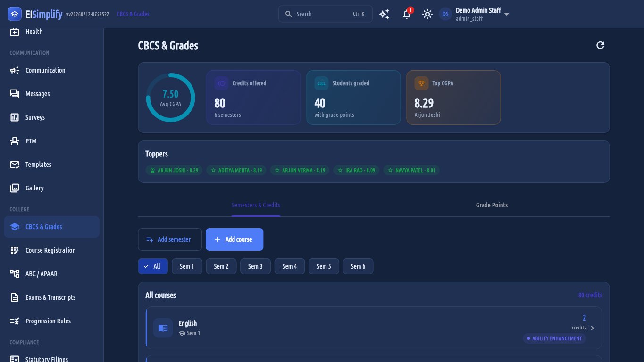Click the Toppers heading
The height and width of the screenshot is (362, 644).
pyautogui.click(x=157, y=154)
